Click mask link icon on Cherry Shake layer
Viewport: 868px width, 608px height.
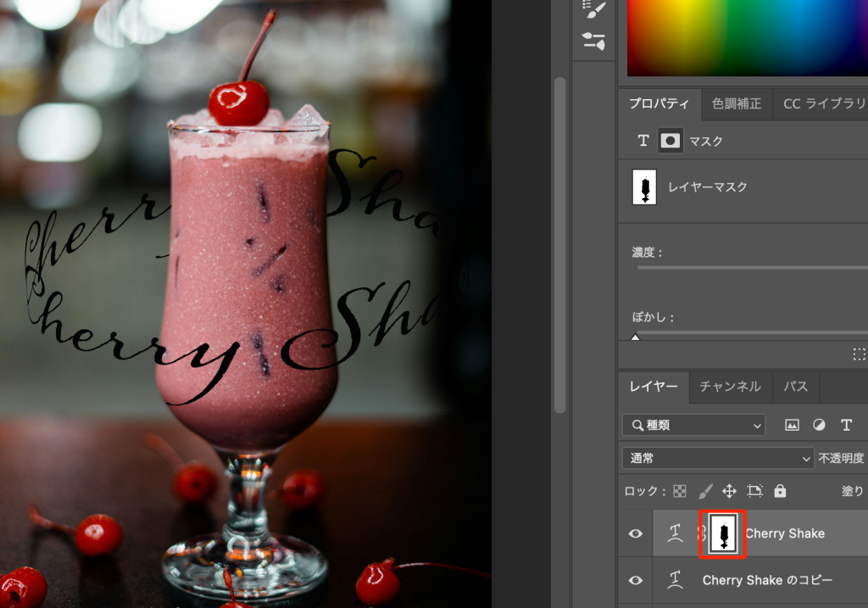[701, 533]
